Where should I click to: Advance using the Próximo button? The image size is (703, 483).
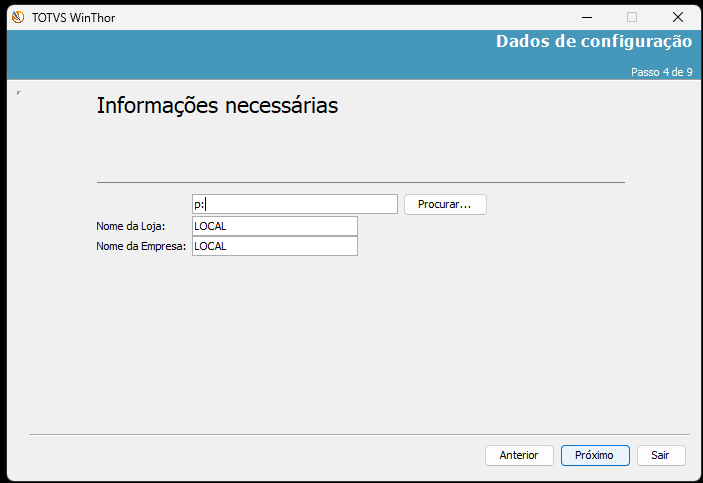coord(595,455)
